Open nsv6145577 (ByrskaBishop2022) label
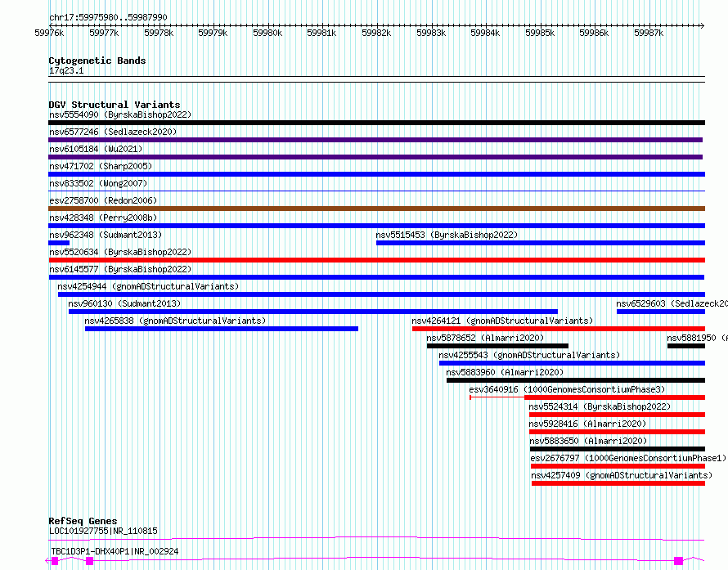Viewport: 728px width, 570px height. point(120,269)
